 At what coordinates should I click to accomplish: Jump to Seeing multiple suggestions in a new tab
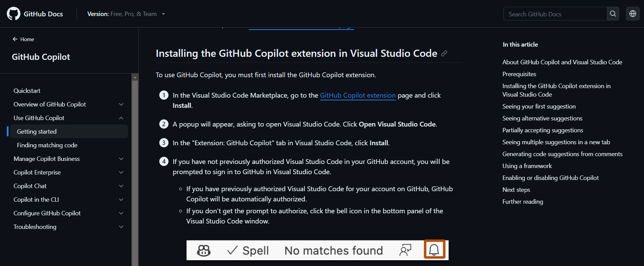tap(556, 142)
